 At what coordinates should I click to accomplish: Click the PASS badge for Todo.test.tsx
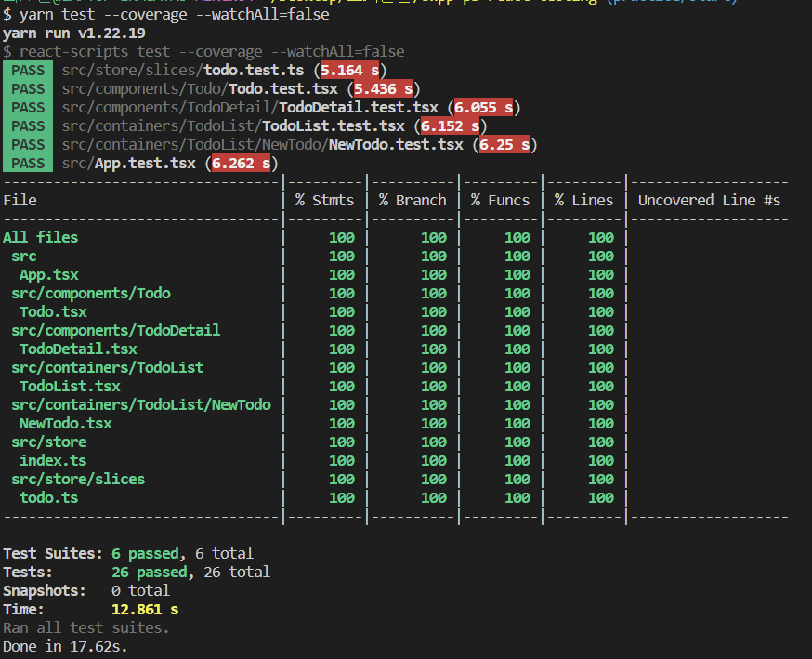(x=28, y=89)
